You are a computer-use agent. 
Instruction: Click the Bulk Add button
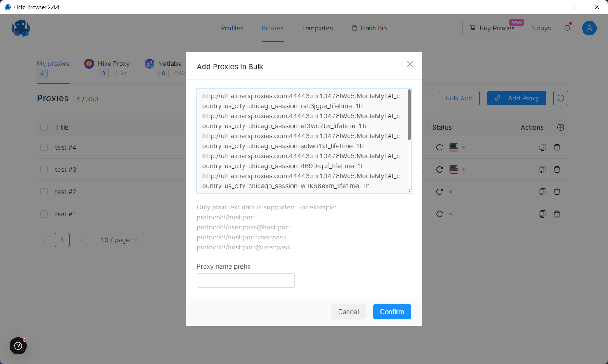(x=459, y=98)
